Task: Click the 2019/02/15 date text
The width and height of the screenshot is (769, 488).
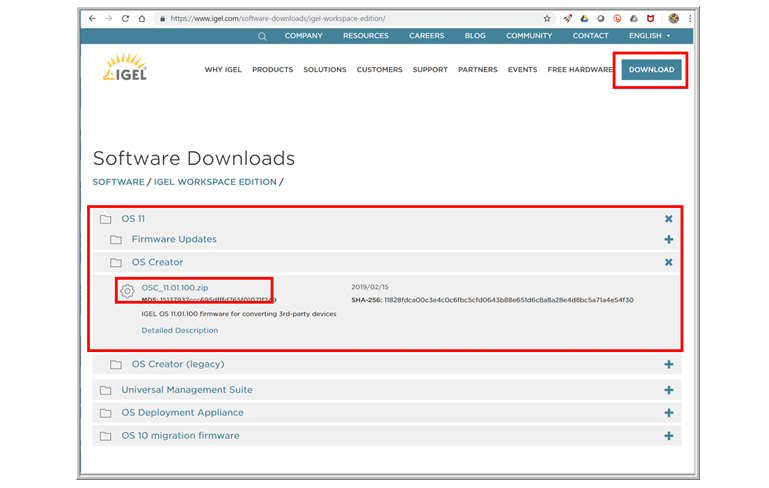Action: pos(370,287)
